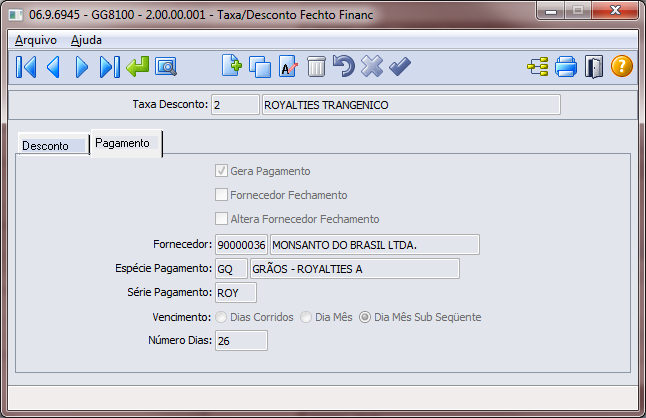Viewport: 646px width, 418px height.
Task: Click the GRÃOS - ROYALTIES A field
Action: tap(355, 269)
